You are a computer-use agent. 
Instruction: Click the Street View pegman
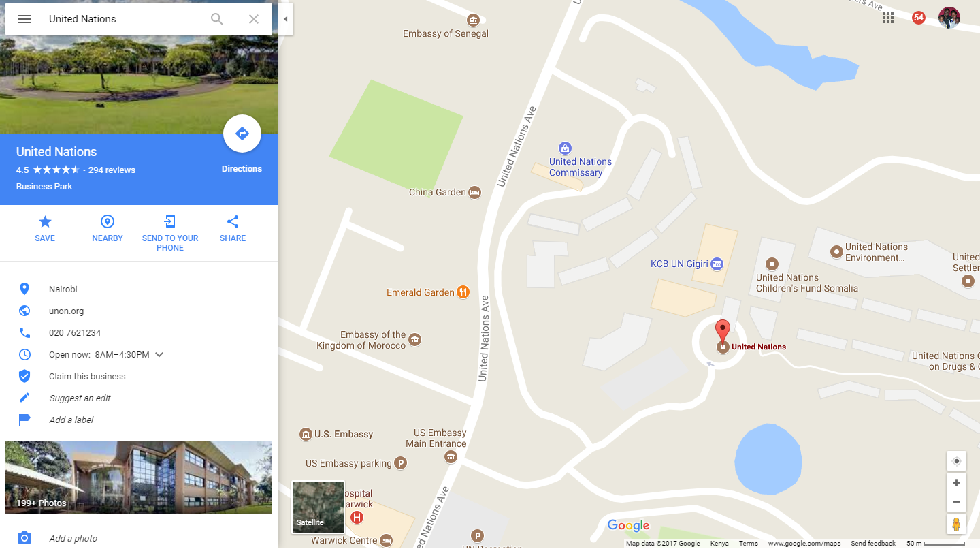pos(956,524)
